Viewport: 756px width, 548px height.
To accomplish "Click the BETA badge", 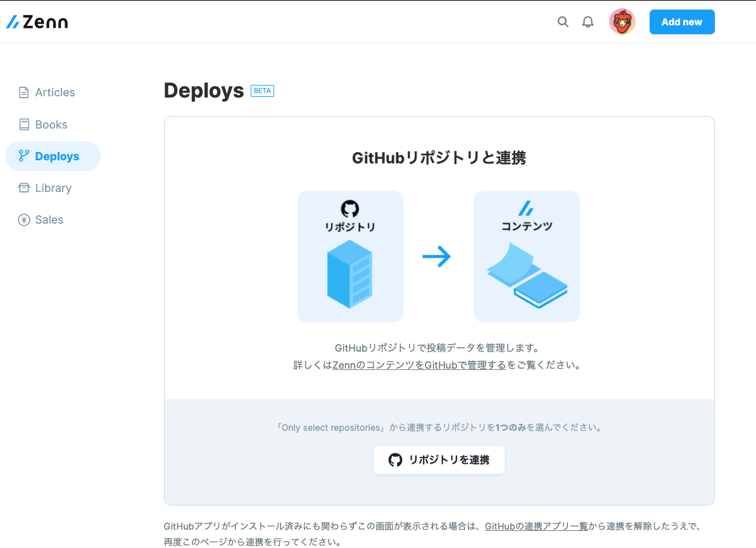I will click(x=262, y=91).
